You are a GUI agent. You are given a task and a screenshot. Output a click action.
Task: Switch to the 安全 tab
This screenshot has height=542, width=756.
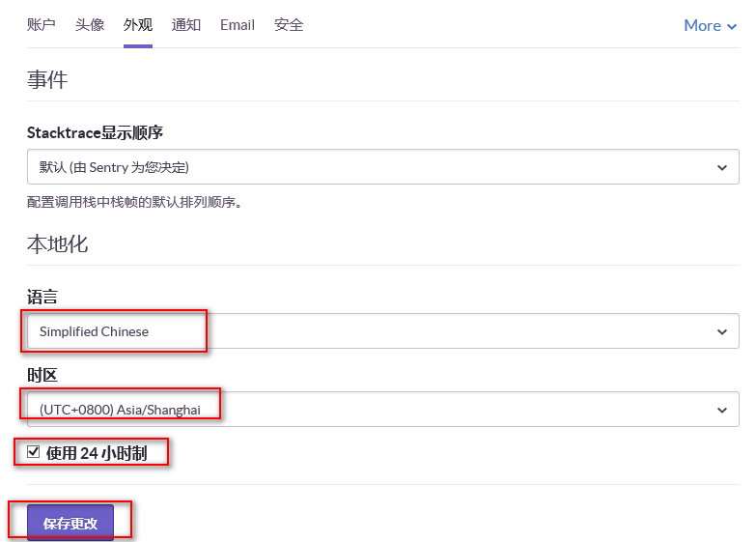click(289, 24)
